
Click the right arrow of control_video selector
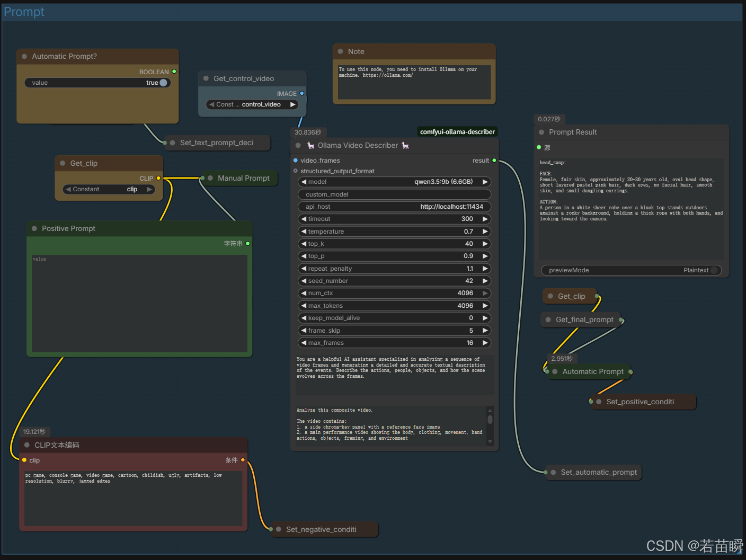[x=292, y=104]
